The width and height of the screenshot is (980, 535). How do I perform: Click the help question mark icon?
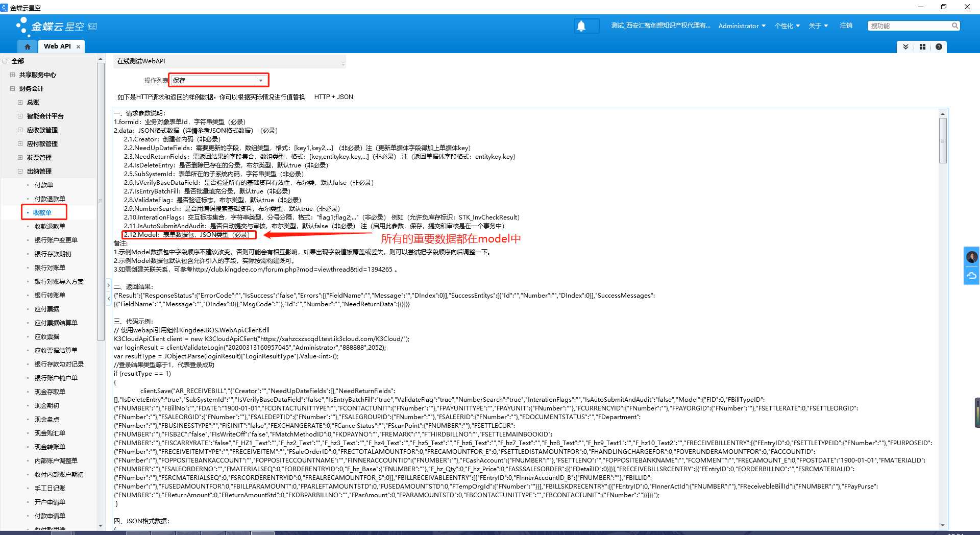tap(939, 47)
